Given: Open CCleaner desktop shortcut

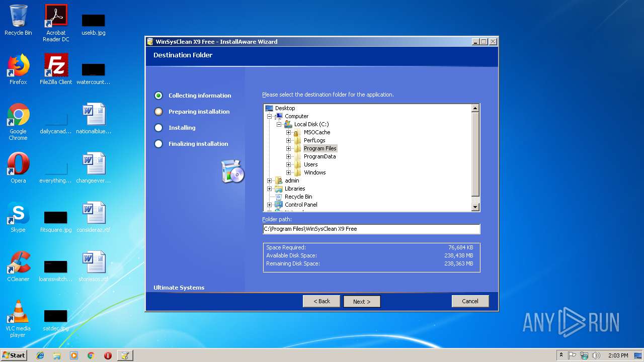Looking at the screenshot, I should pyautogui.click(x=18, y=266).
